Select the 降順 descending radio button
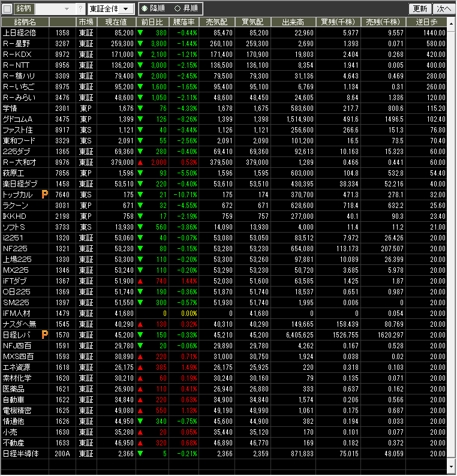 (145, 9)
